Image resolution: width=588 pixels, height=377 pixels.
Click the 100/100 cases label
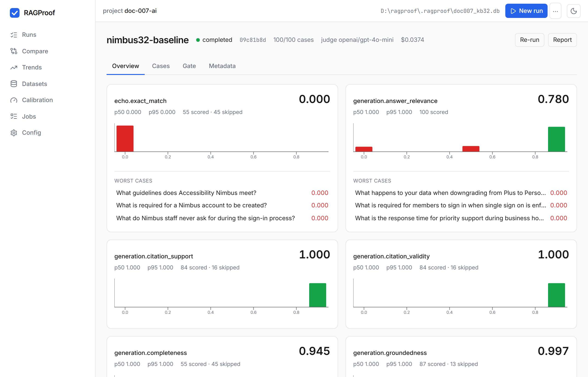pyautogui.click(x=293, y=40)
